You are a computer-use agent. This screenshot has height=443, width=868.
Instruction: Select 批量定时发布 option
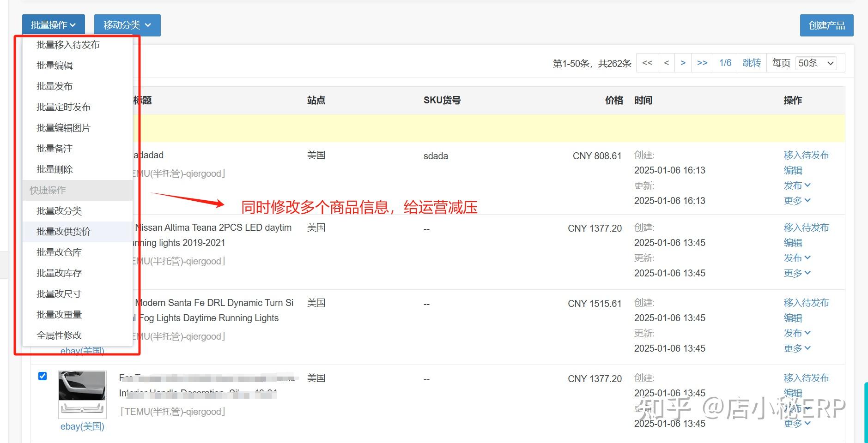[x=63, y=107]
